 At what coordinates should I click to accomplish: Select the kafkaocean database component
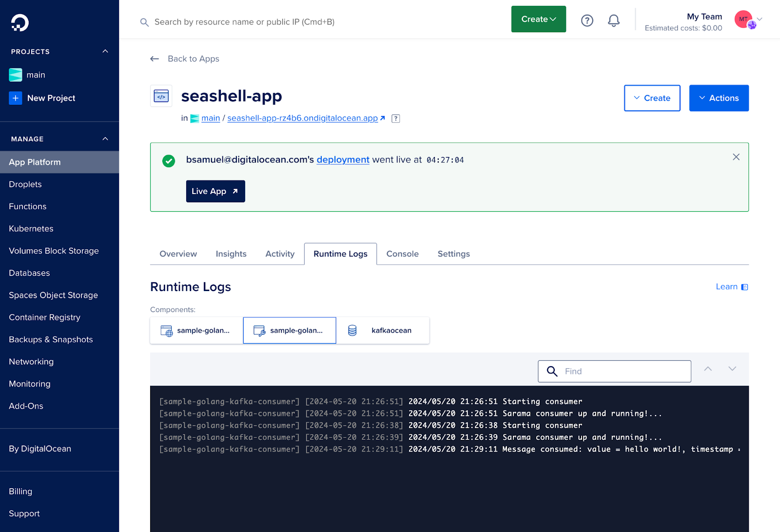pyautogui.click(x=383, y=331)
